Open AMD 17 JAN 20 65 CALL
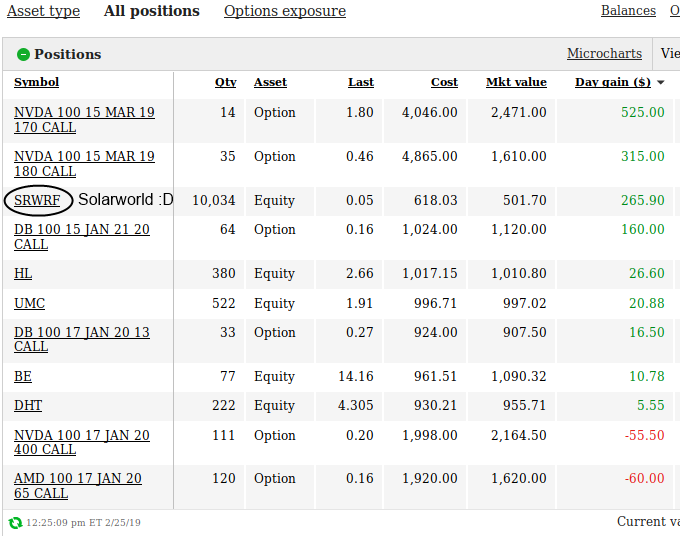The image size is (680, 536). pyautogui.click(x=77, y=486)
